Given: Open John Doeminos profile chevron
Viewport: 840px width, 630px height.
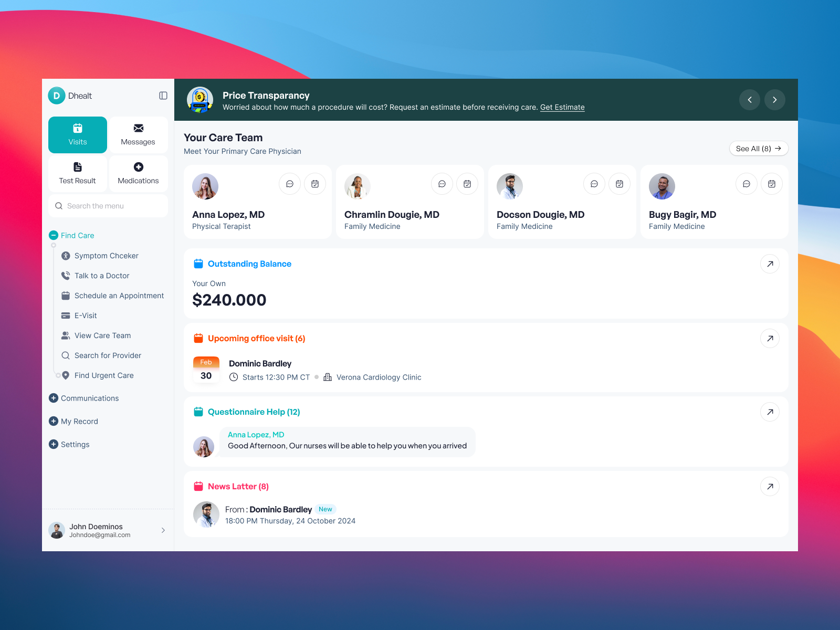Looking at the screenshot, I should click(x=163, y=530).
